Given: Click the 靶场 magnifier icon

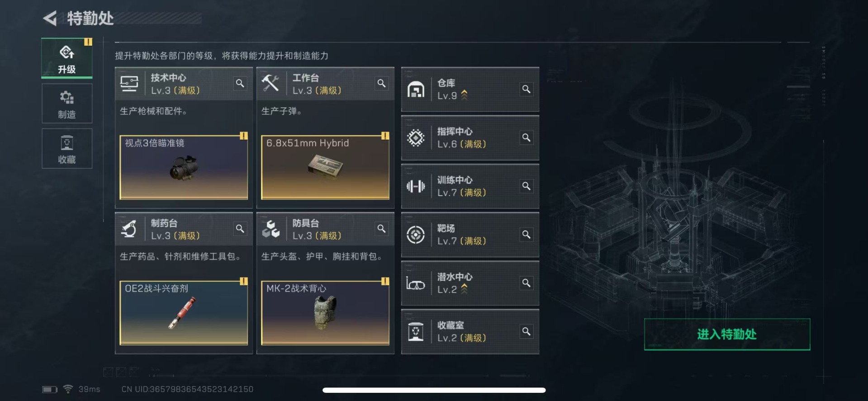Looking at the screenshot, I should pyautogui.click(x=526, y=234).
